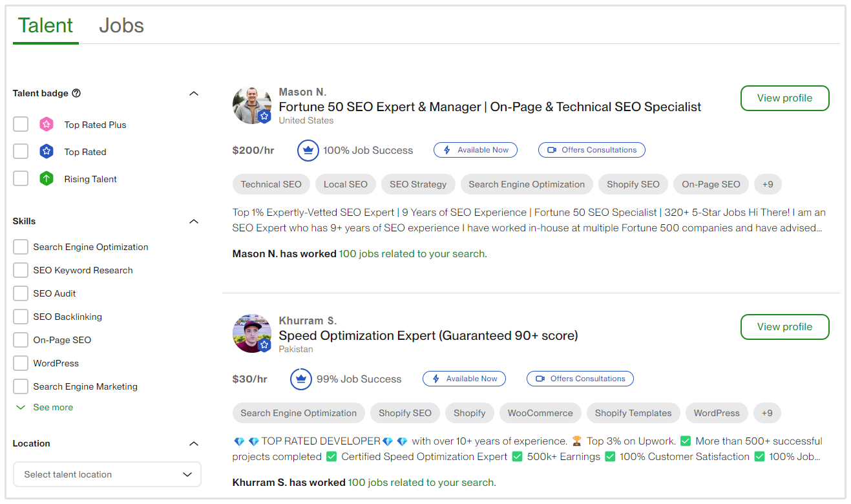
Task: Check the Top Rated Plus checkbox
Action: [x=21, y=125]
